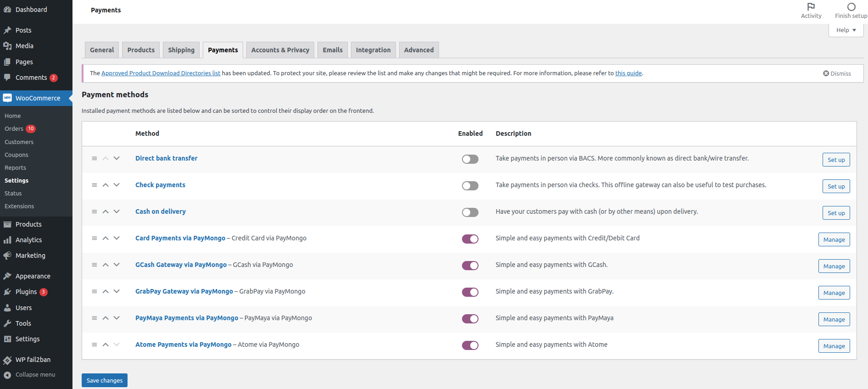Click the Collapse menu arrow icon
868x389 pixels.
pyautogui.click(x=7, y=375)
